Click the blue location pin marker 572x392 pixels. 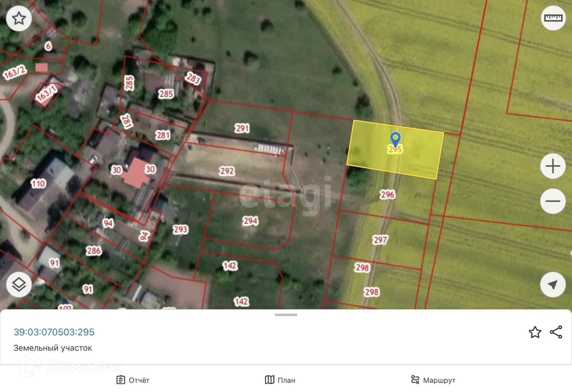click(395, 139)
